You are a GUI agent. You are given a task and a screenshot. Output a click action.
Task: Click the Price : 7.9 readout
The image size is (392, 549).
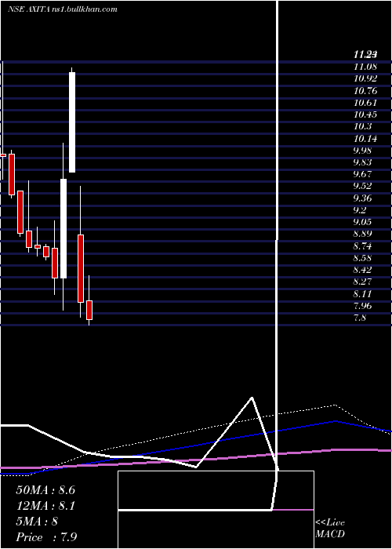click(46, 537)
